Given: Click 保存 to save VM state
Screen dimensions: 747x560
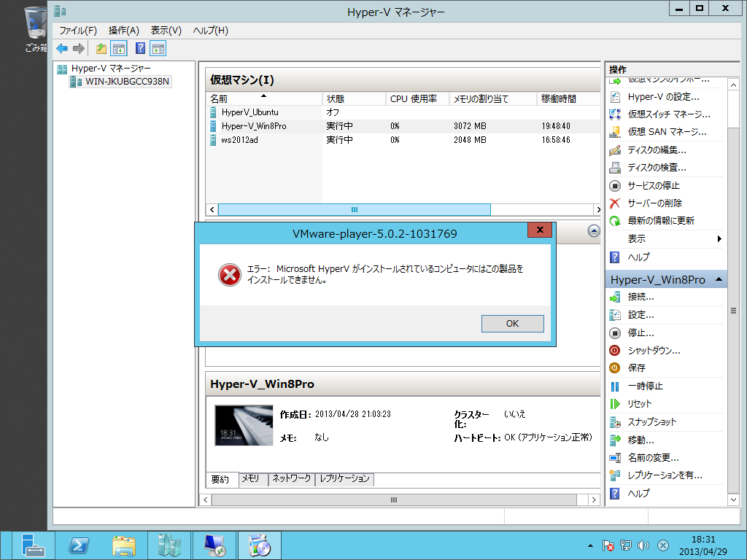Looking at the screenshot, I should (636, 368).
